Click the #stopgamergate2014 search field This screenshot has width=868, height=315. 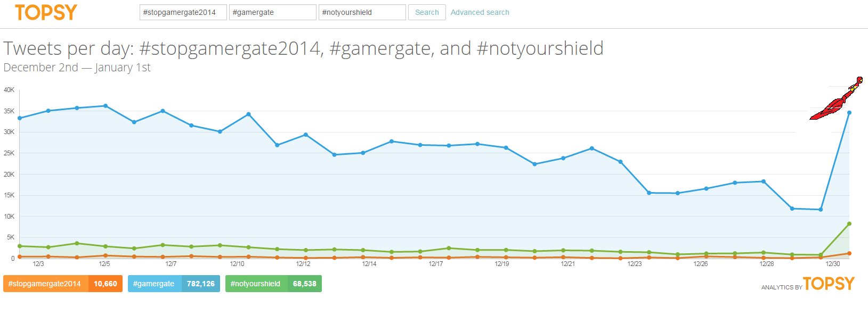pos(183,12)
